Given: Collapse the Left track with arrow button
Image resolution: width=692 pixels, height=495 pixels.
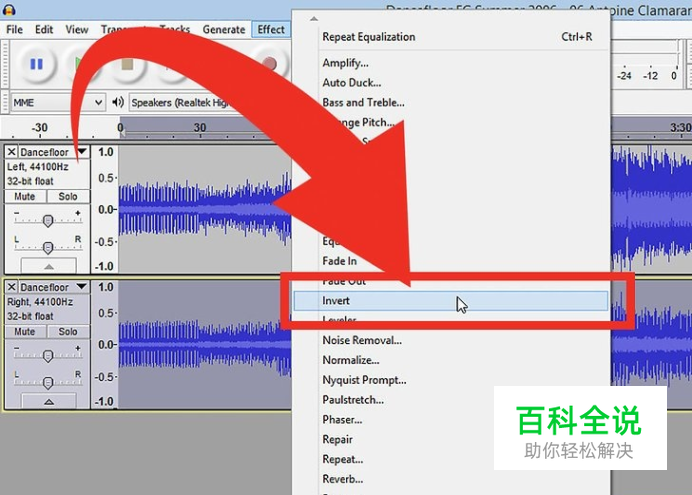Looking at the screenshot, I should pos(49,266).
